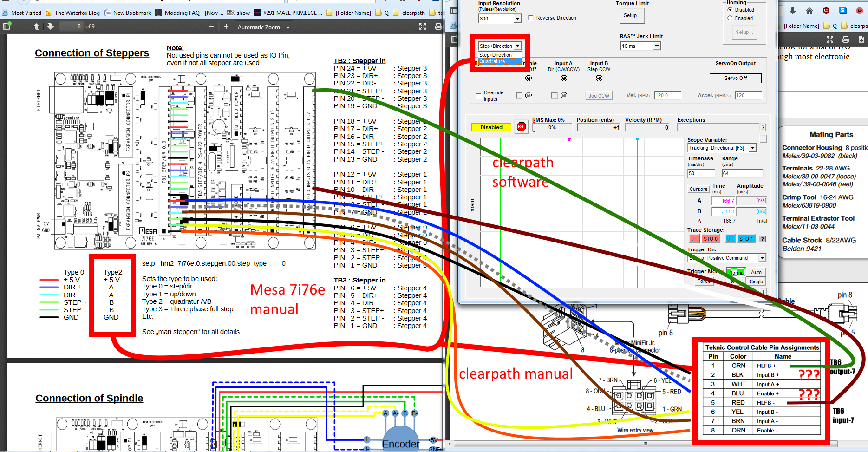Open the blue S extension icon
The width and height of the screenshot is (868, 452).
coord(843,11)
